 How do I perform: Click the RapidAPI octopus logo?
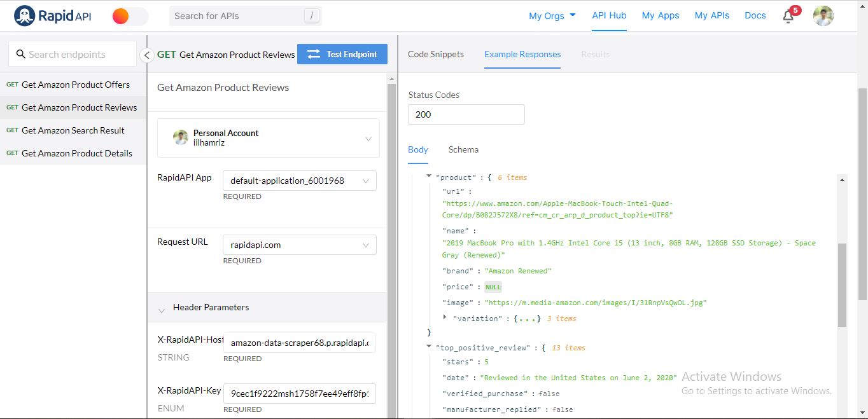click(25, 16)
